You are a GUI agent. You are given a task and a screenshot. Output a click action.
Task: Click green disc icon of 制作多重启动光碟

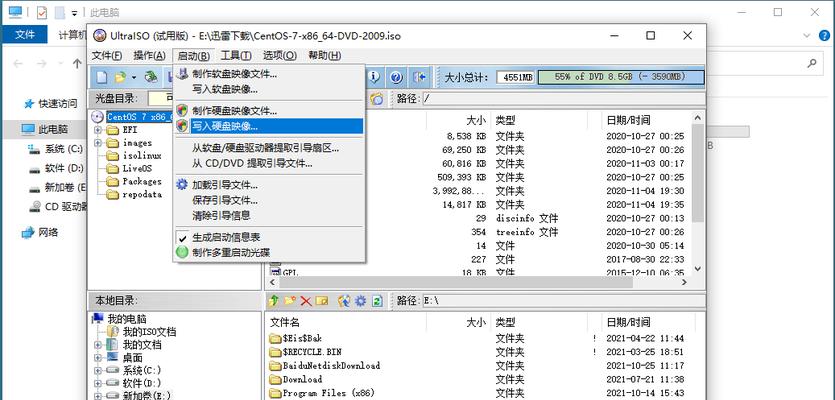(183, 252)
